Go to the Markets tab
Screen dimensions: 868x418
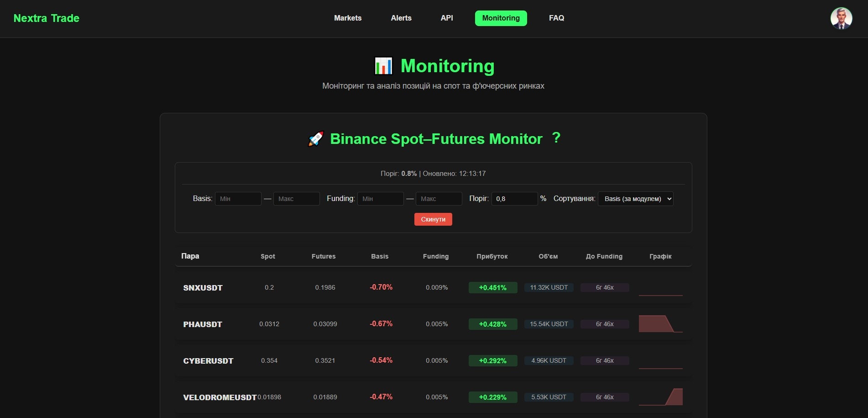pos(348,18)
